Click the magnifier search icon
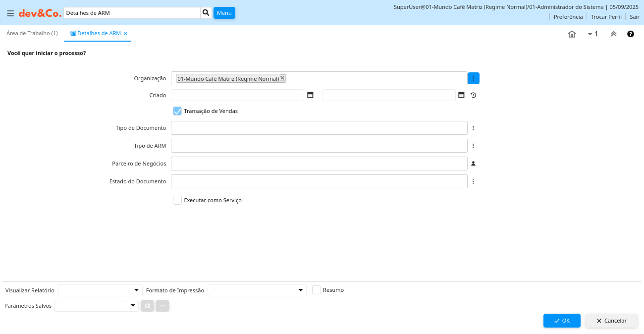 [206, 13]
